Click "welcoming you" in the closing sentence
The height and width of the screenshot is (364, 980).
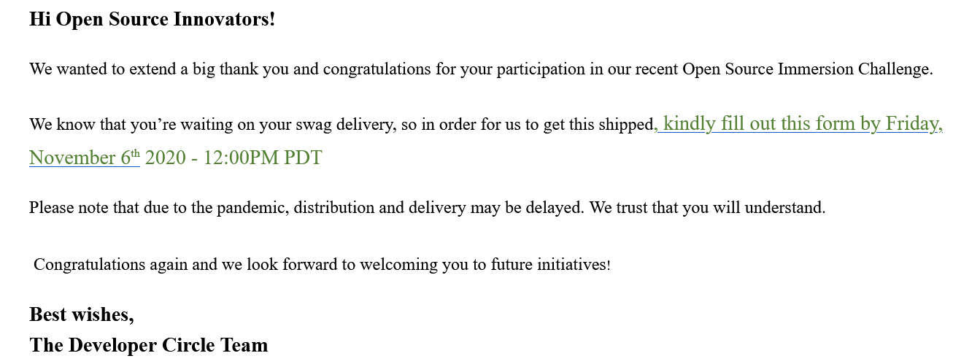tap(406, 264)
